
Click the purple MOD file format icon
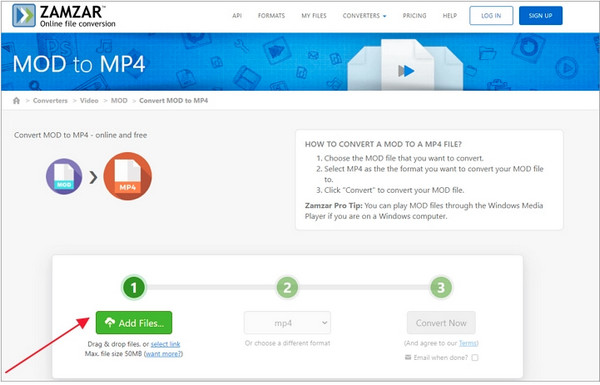64,176
